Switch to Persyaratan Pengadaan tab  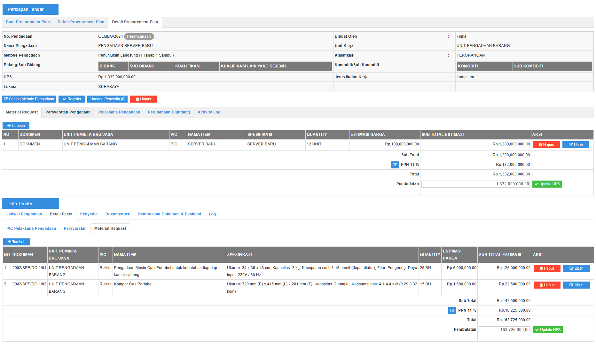(x=68, y=112)
